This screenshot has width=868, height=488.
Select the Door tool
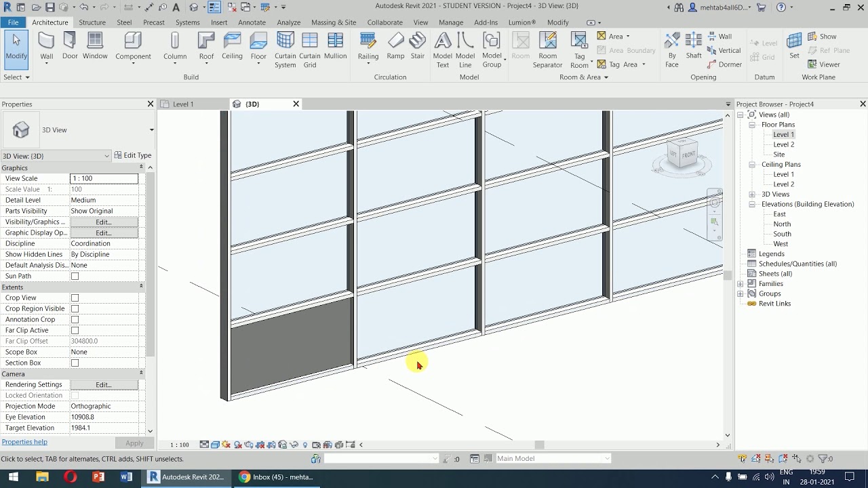tap(70, 47)
